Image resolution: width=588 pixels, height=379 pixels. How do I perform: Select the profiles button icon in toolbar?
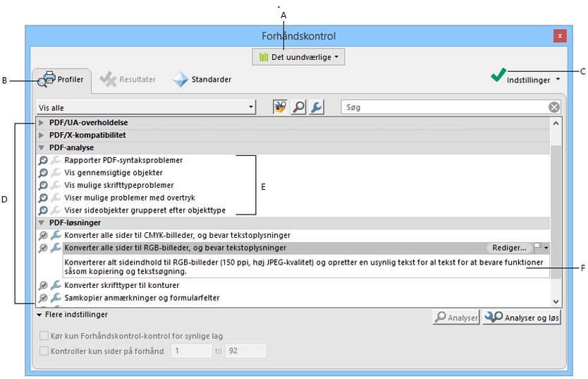pos(280,107)
